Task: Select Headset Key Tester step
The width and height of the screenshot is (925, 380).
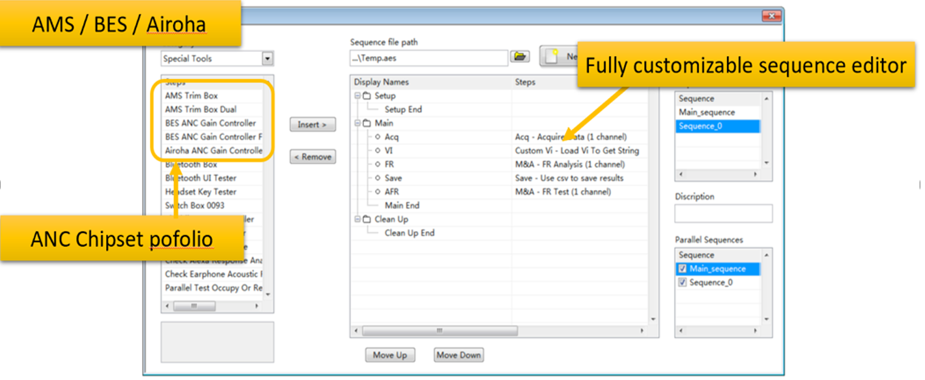Action: [x=201, y=192]
